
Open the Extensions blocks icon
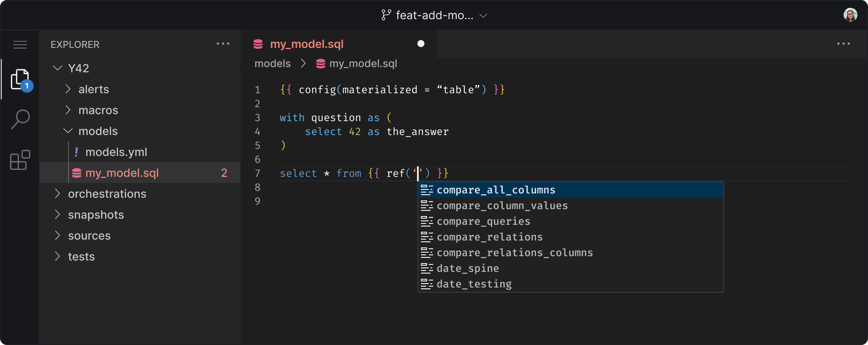coord(20,160)
